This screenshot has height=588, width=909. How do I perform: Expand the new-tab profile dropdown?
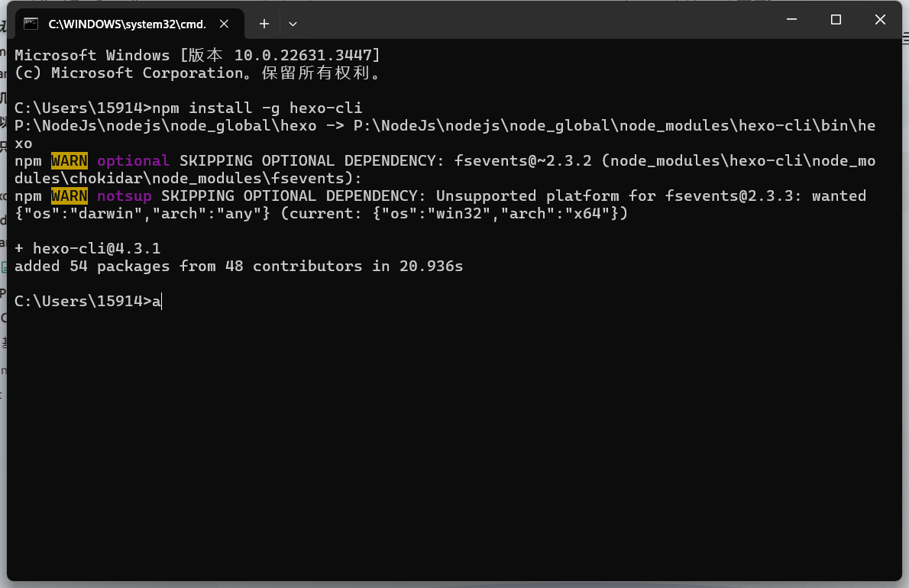pos(293,24)
